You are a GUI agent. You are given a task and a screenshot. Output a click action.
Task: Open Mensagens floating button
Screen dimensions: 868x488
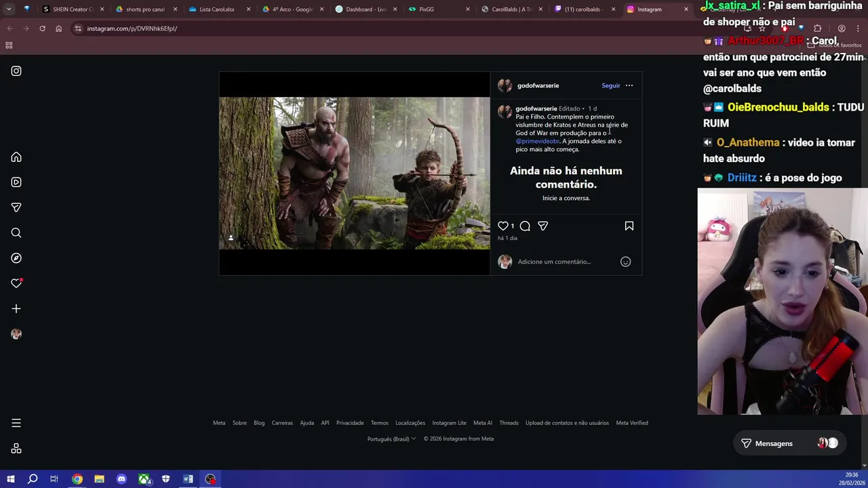pos(789,443)
